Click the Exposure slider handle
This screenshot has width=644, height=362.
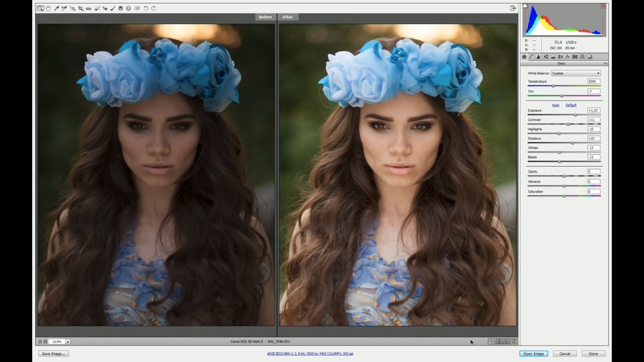575,115
